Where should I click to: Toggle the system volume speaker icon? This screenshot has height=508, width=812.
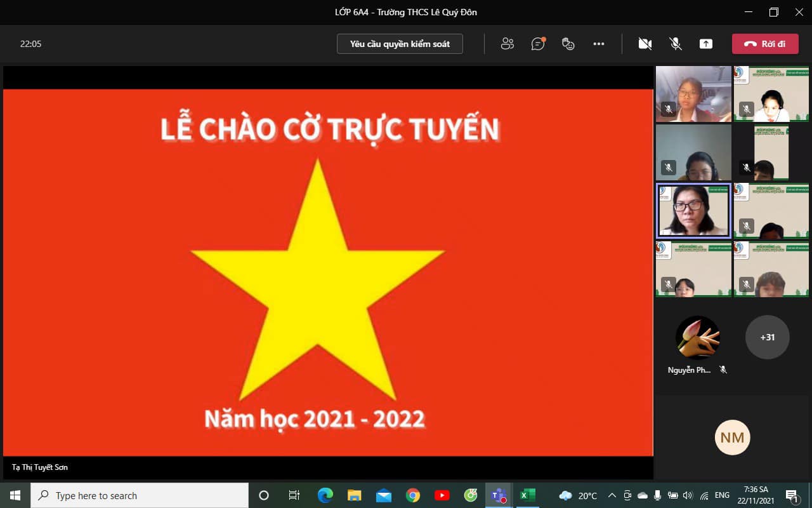[688, 495]
